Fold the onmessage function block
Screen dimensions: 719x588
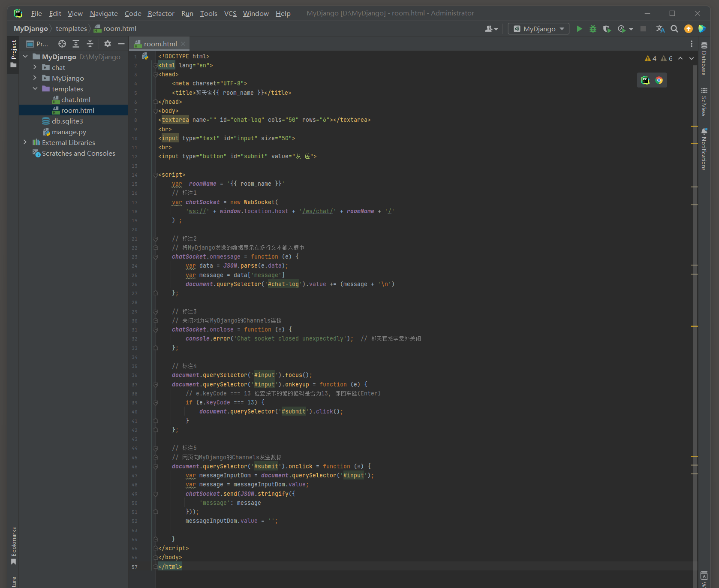[x=156, y=257]
